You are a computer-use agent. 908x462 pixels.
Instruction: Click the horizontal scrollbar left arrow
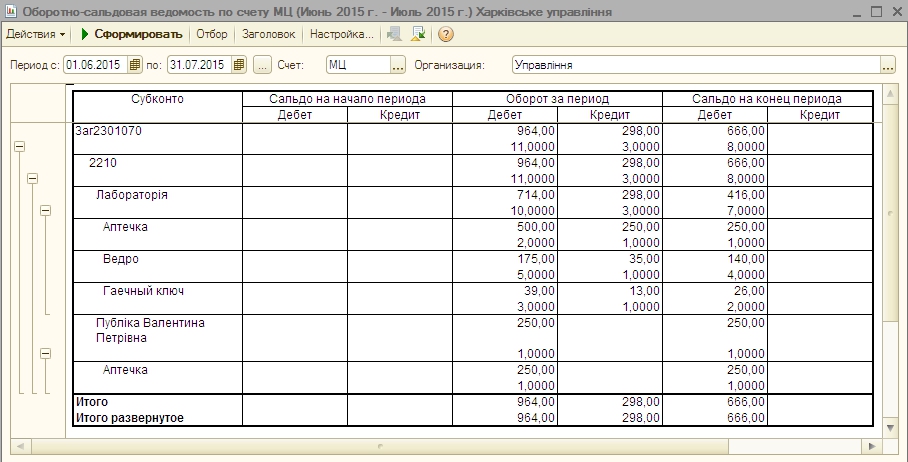coord(20,446)
